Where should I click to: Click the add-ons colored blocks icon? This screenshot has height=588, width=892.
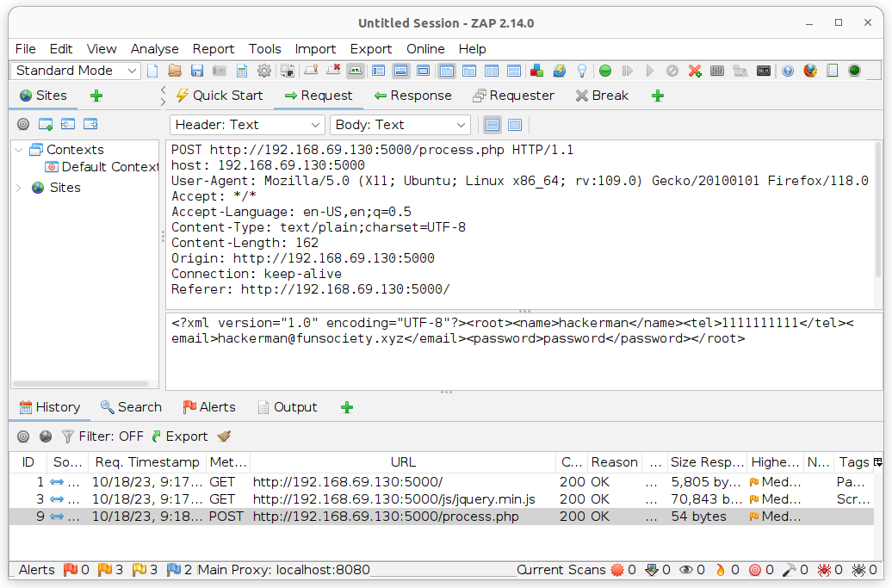point(537,71)
